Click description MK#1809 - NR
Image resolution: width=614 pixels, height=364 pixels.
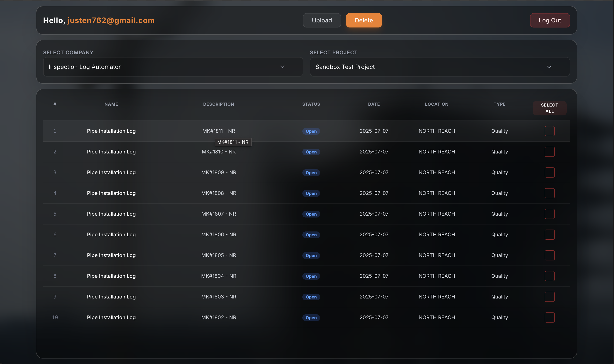tap(219, 172)
